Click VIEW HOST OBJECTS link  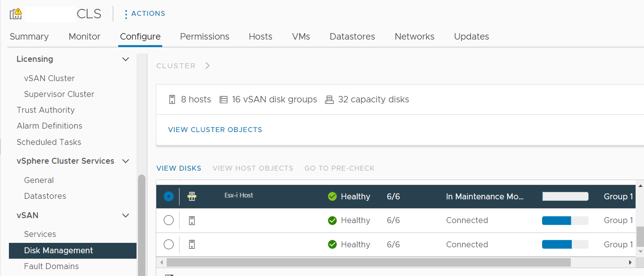click(x=253, y=168)
